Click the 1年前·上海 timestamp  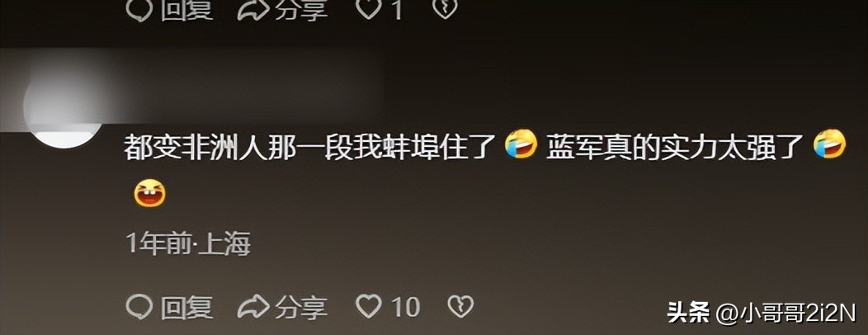point(188,243)
